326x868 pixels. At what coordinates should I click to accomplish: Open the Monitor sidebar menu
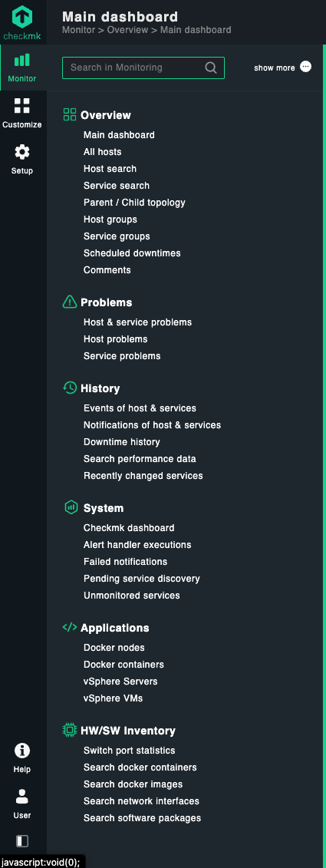pos(22,68)
